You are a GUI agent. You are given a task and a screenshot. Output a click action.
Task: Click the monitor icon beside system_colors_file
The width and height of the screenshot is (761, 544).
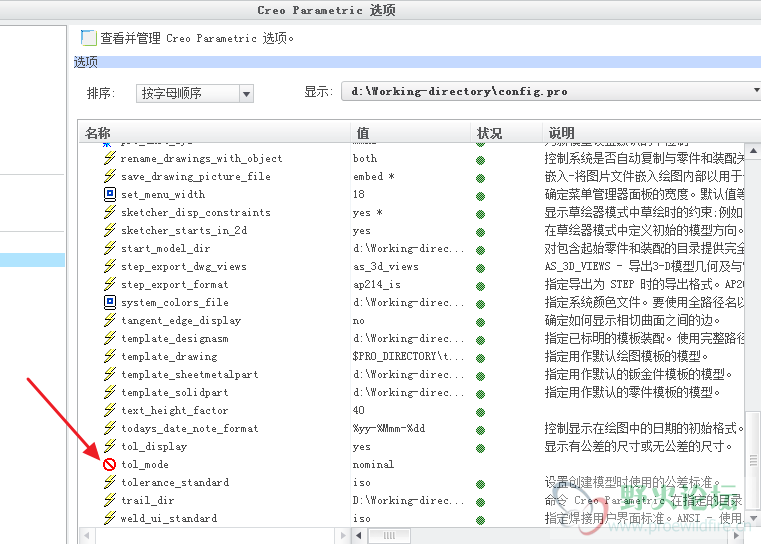tap(110, 302)
